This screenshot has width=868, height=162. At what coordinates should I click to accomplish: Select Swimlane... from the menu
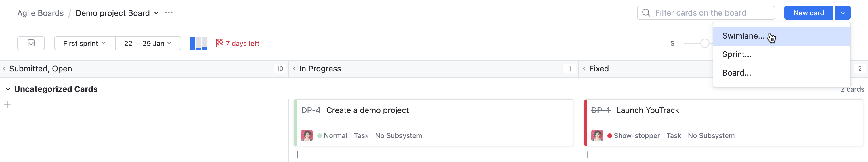[x=743, y=36]
